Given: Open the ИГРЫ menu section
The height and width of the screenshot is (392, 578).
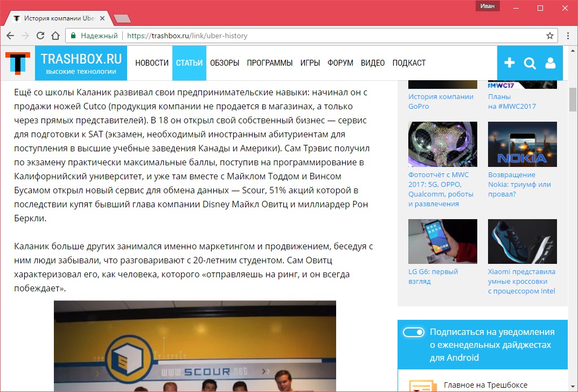Looking at the screenshot, I should pos(310,63).
